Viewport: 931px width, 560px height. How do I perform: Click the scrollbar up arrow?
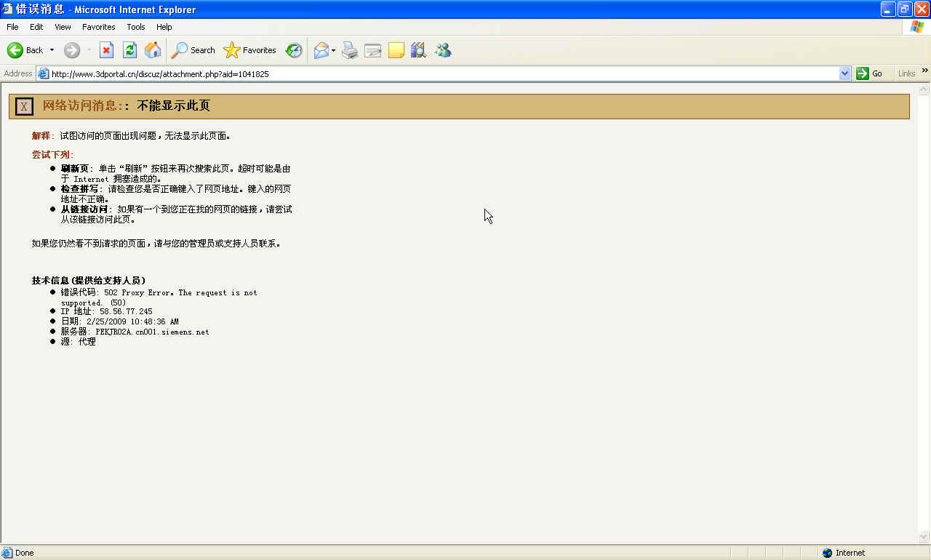924,89
